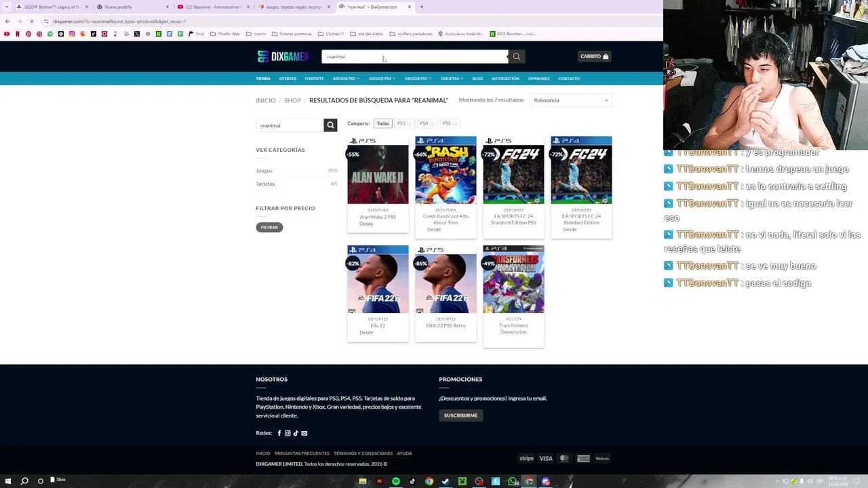This screenshot has width=868, height=488.
Task: Reload/stop page loading button in browser
Action: [31, 21]
